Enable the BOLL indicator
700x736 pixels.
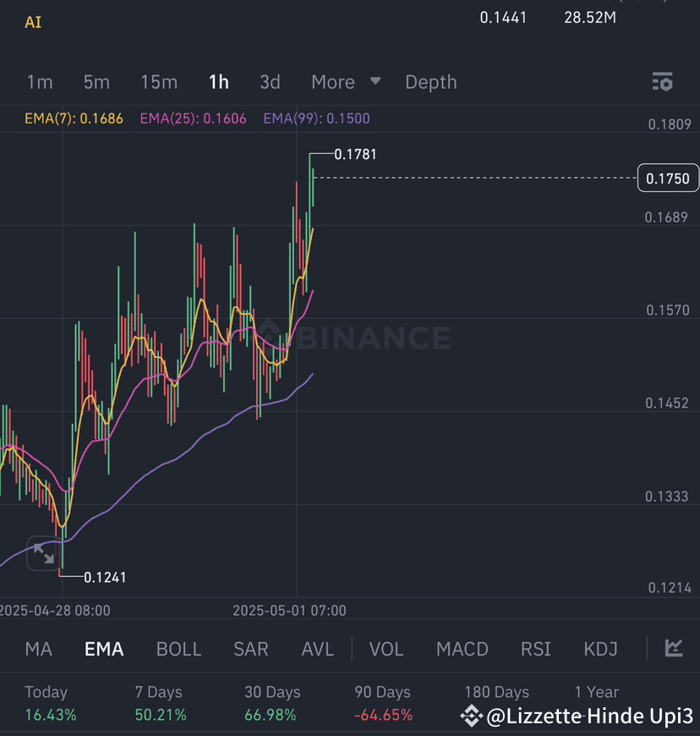(x=178, y=648)
